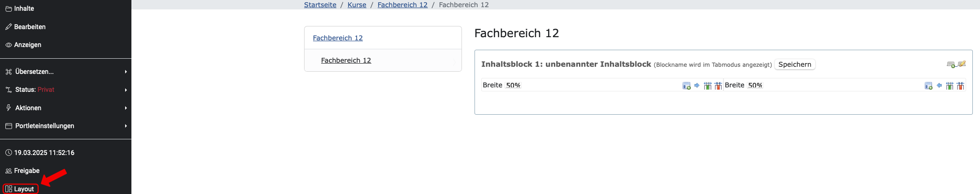Add portlet to the right column

tap(928, 86)
